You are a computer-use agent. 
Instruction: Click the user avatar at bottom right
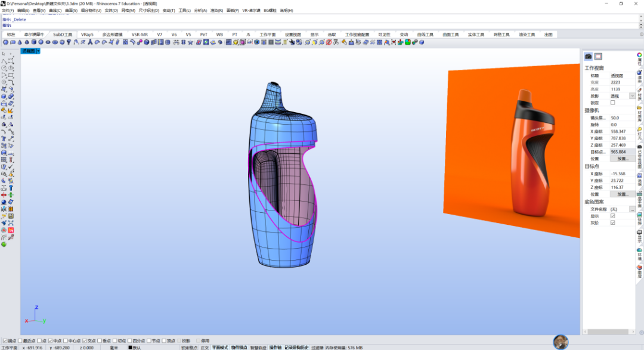pyautogui.click(x=561, y=342)
